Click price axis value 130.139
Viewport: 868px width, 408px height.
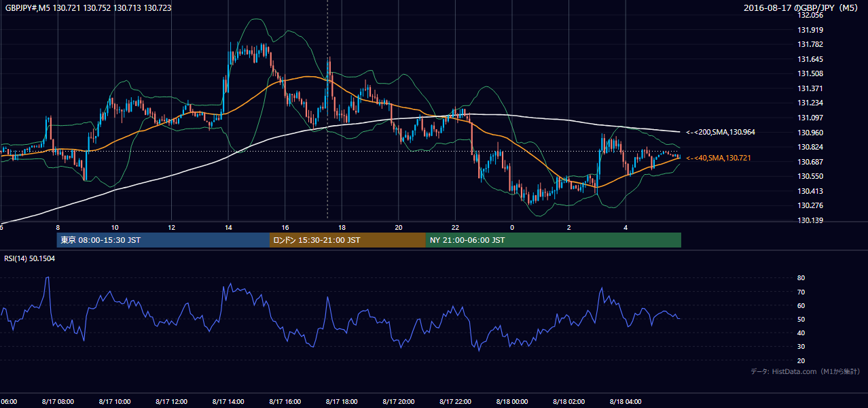click(x=811, y=220)
